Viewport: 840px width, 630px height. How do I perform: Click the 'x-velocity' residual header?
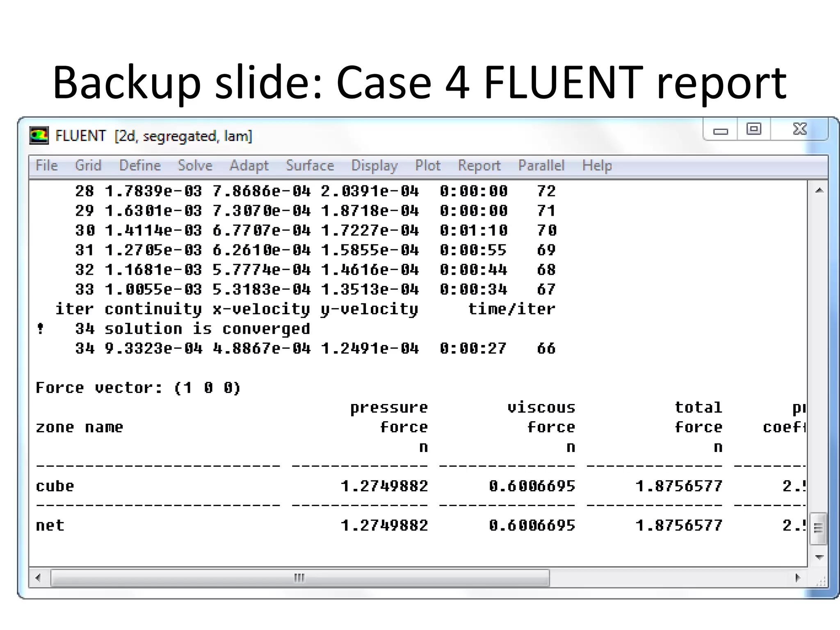click(262, 309)
